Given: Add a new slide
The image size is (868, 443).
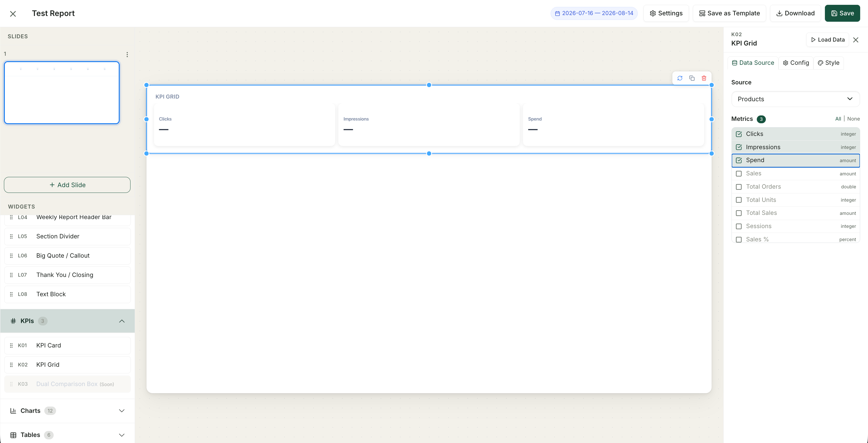Looking at the screenshot, I should pyautogui.click(x=67, y=185).
